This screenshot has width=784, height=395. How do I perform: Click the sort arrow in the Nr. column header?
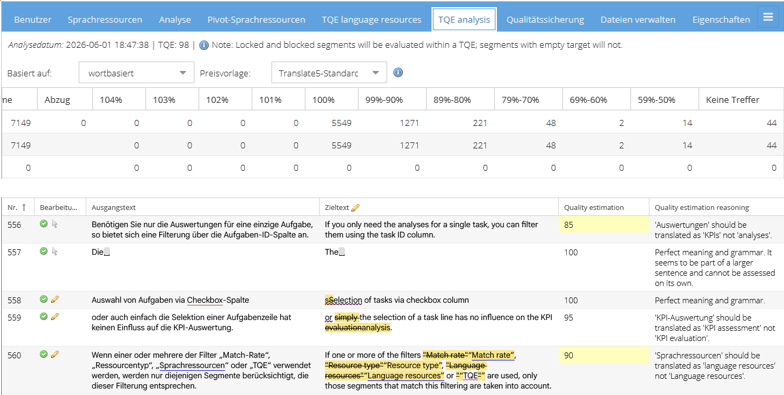tap(23, 207)
